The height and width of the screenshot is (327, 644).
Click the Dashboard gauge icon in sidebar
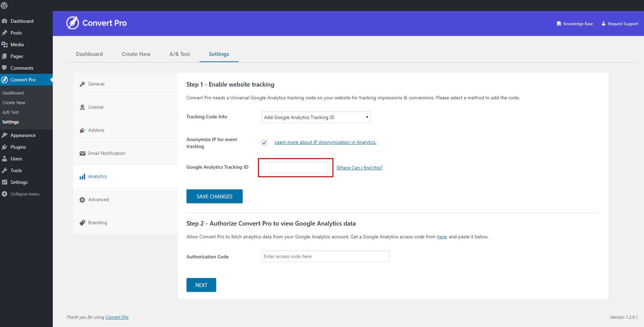click(x=4, y=21)
